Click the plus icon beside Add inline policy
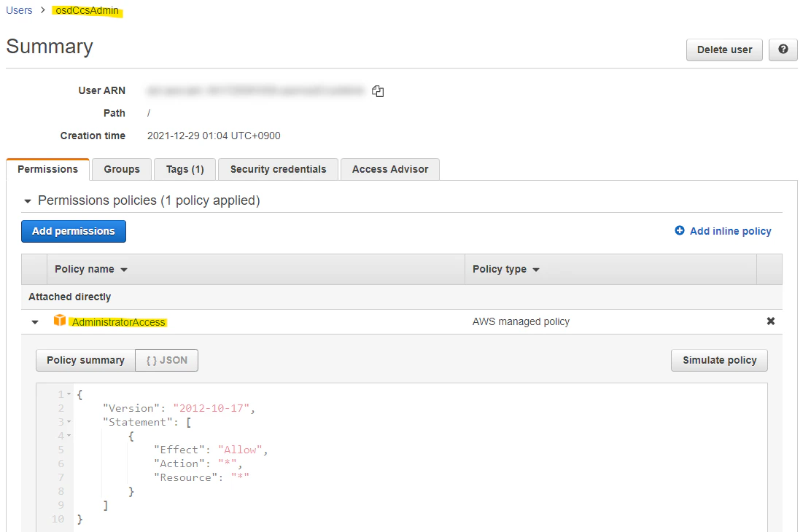 [680, 230]
